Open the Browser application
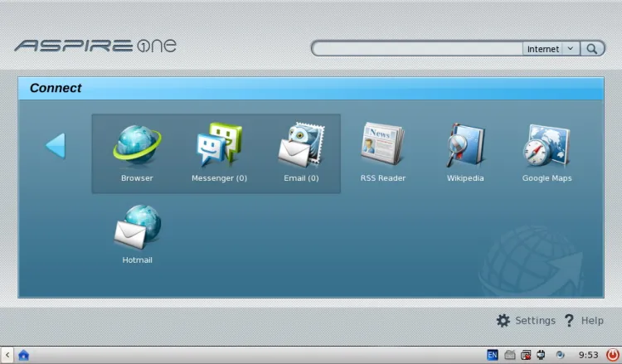 pyautogui.click(x=137, y=153)
